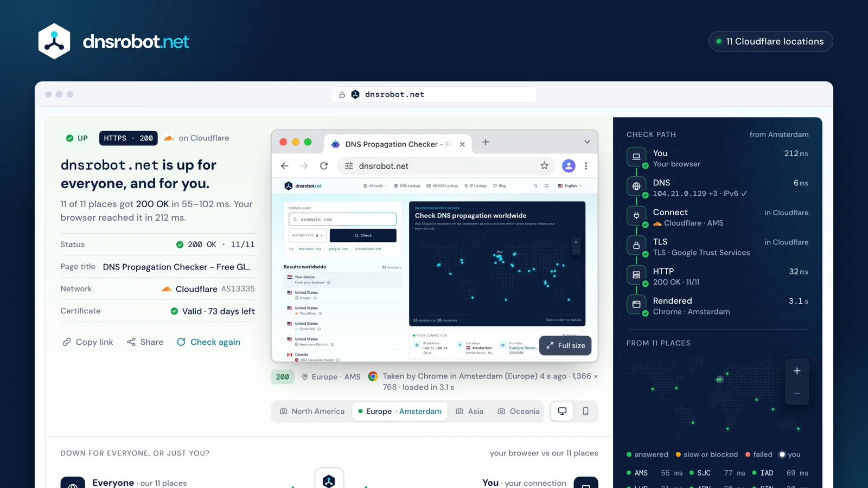Open the Share option

[x=145, y=342]
